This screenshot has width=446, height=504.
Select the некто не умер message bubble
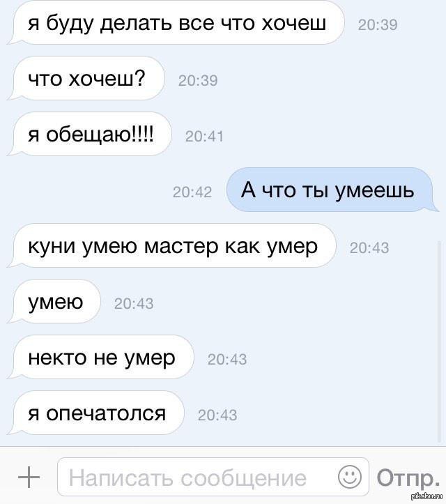point(100,357)
